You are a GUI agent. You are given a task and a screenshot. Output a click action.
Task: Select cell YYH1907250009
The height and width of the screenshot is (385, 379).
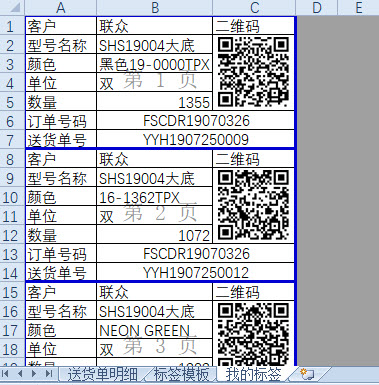coord(195,140)
